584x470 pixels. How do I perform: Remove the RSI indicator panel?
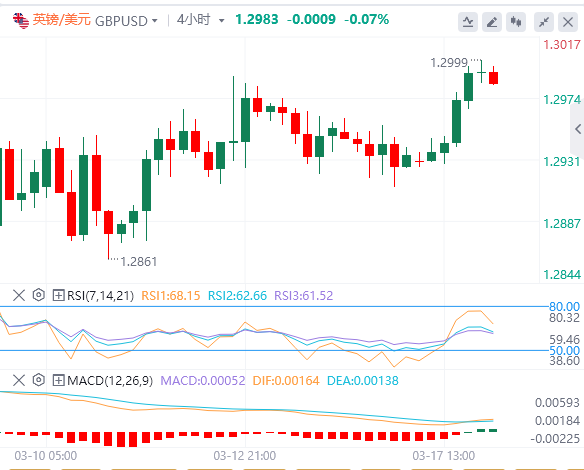(x=19, y=295)
